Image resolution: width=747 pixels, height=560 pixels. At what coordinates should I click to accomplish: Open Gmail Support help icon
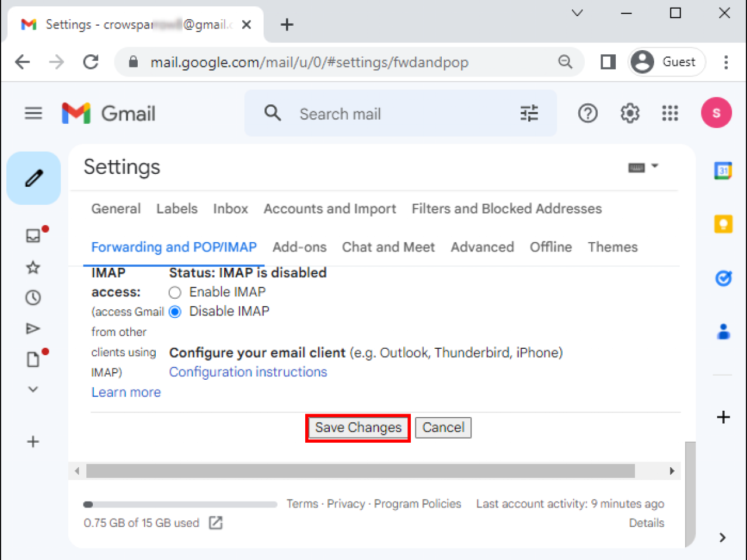pos(588,113)
